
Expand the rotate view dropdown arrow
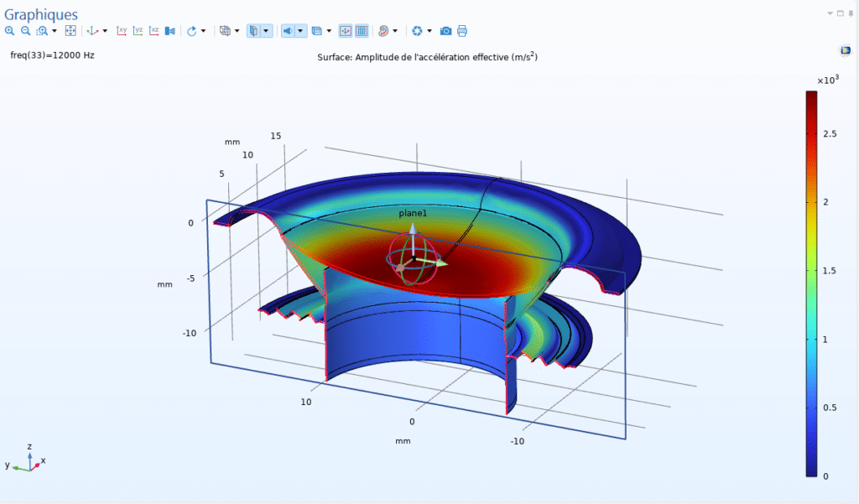point(204,31)
